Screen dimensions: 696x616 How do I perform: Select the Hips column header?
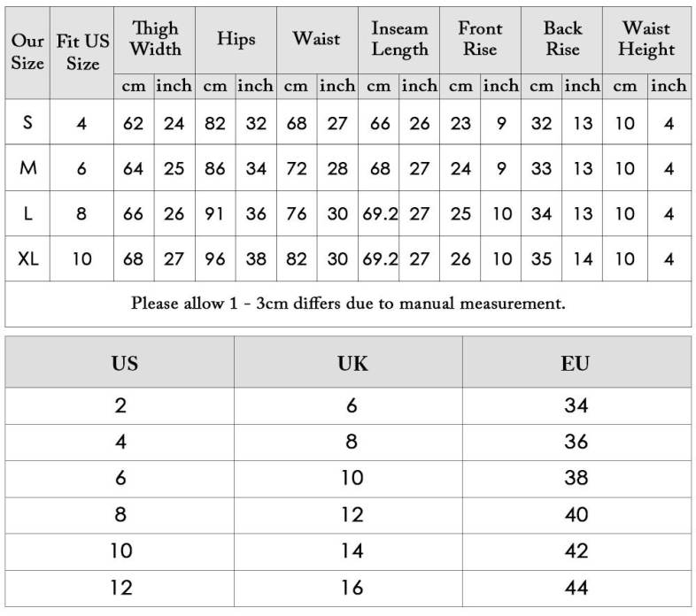pyautogui.click(x=236, y=40)
